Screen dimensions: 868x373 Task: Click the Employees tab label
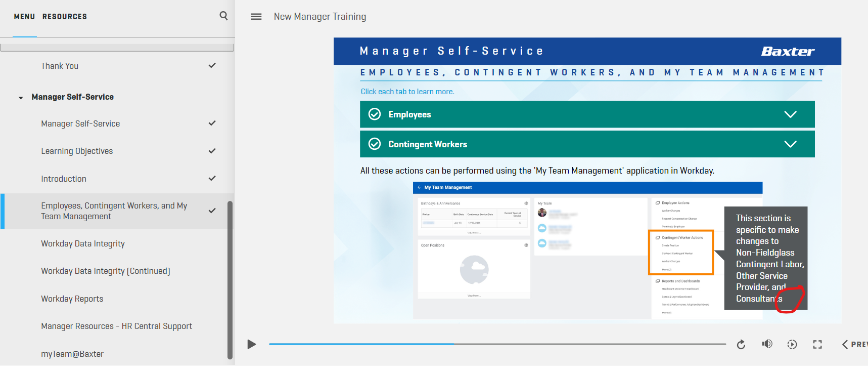click(409, 114)
